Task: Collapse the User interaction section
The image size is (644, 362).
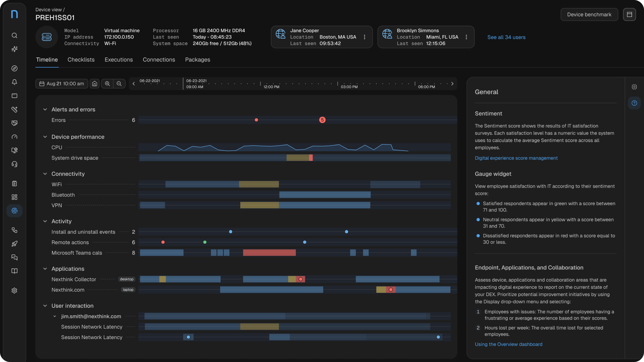Action: point(45,306)
